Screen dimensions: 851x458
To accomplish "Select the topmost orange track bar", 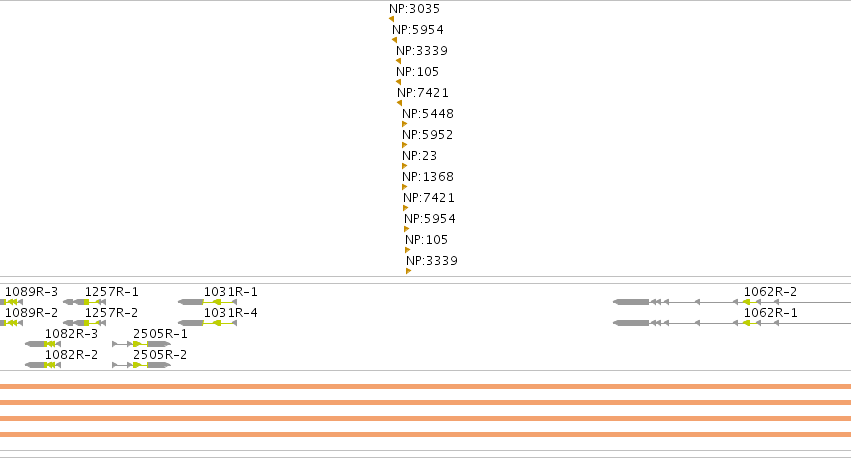I will 426,386.
